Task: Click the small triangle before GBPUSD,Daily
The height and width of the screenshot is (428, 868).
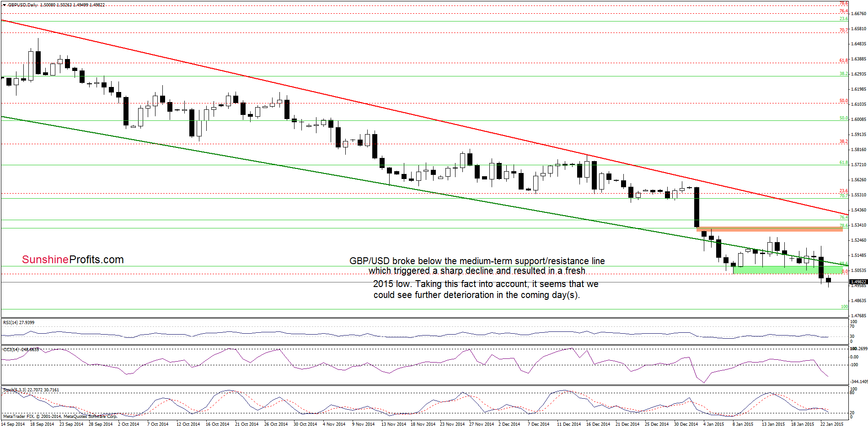Action: point(4,5)
